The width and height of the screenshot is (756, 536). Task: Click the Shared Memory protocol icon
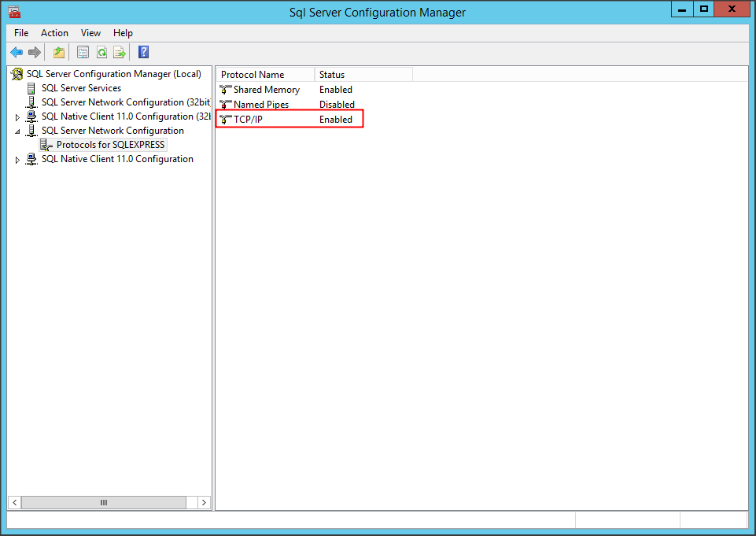[x=226, y=90]
